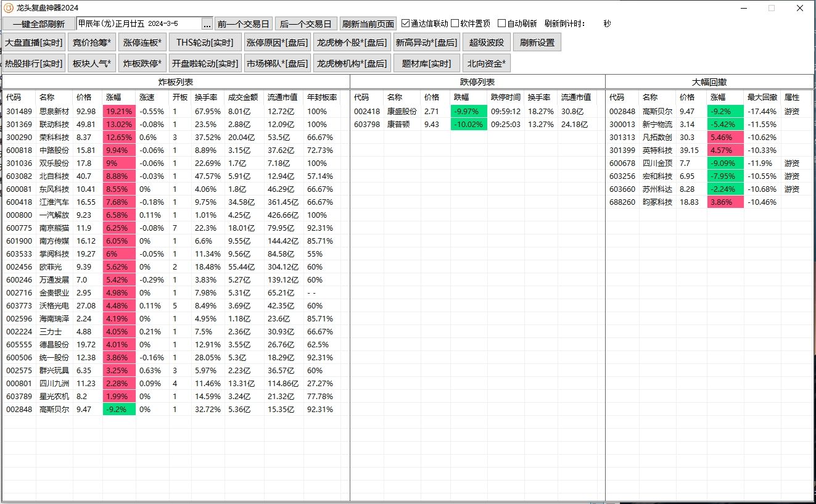Sort 大幅回撤 by 最大回撤 header
The height and width of the screenshot is (504, 816).
[x=762, y=97]
